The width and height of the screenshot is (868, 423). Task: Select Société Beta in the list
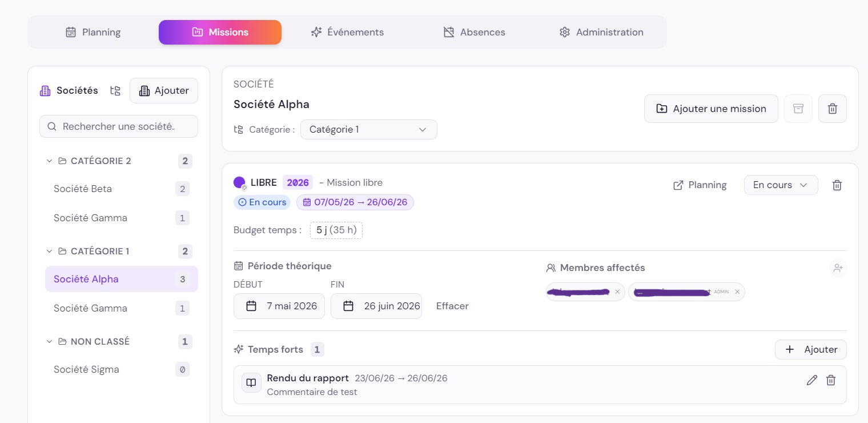(x=122, y=189)
